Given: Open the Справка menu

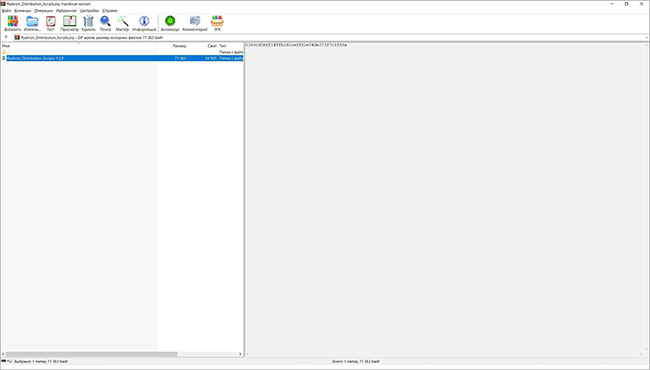Looking at the screenshot, I should point(110,10).
